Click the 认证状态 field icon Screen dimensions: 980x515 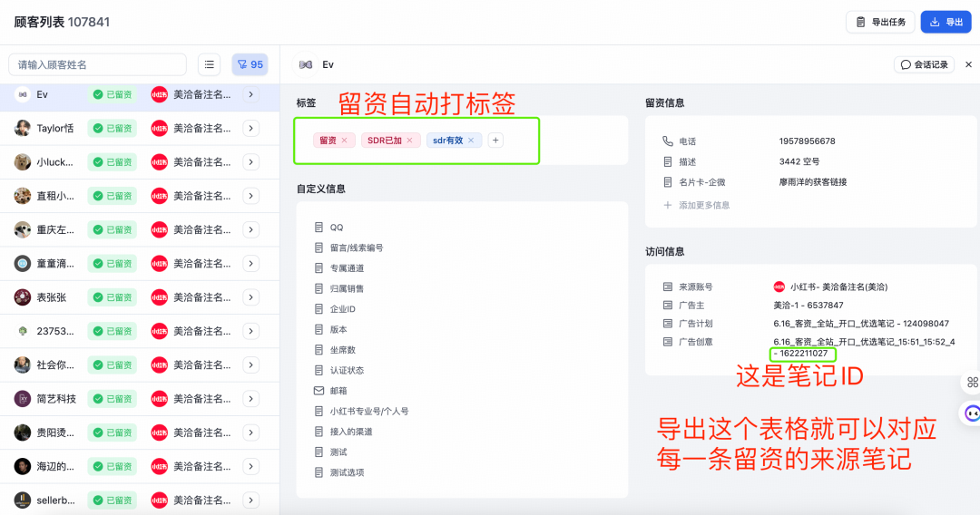click(x=318, y=370)
